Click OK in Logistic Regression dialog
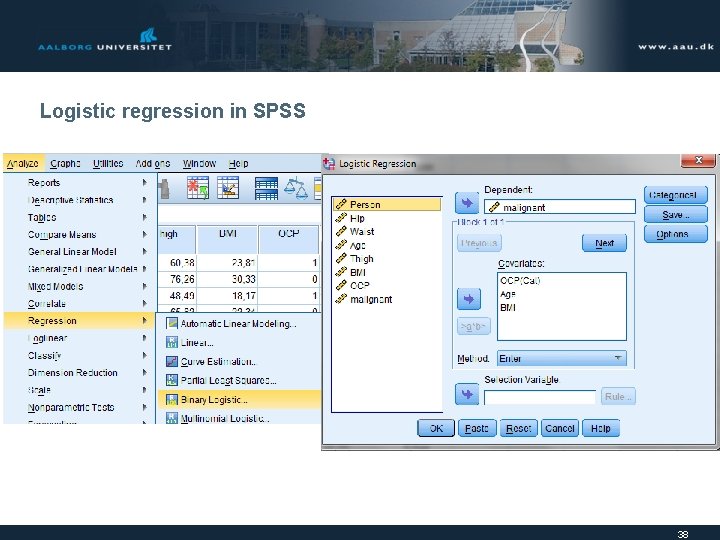Image resolution: width=720 pixels, height=540 pixels. click(x=436, y=428)
